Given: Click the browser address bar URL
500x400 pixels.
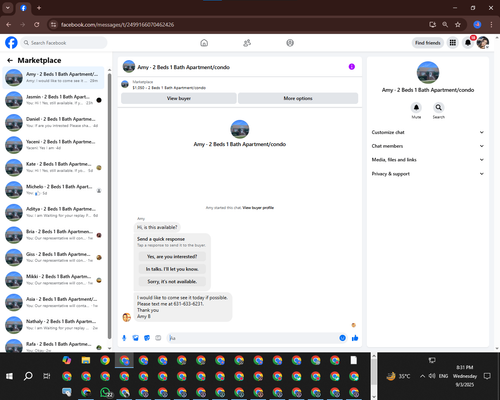Looking at the screenshot, I should [x=117, y=25].
